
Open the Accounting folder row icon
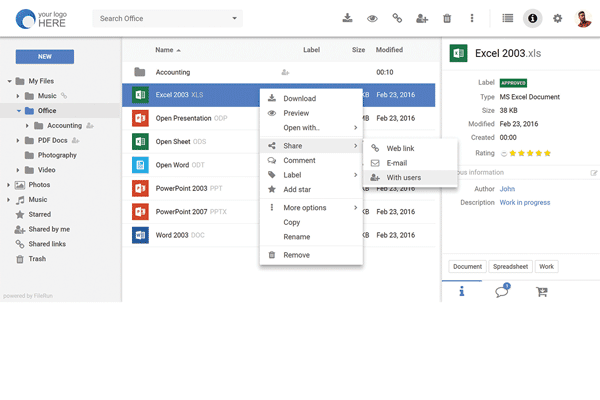coord(140,72)
